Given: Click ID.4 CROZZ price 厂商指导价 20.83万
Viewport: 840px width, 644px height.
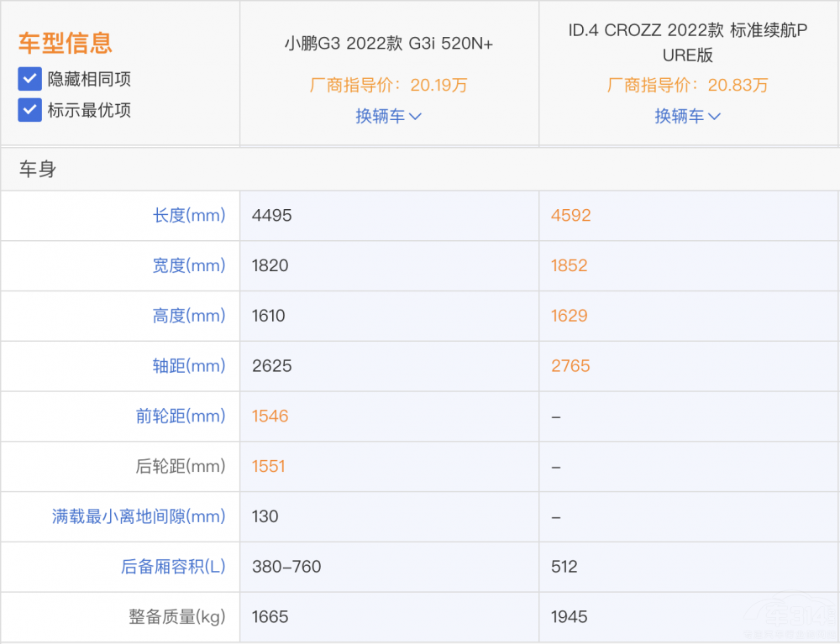Looking at the screenshot, I should click(x=687, y=85).
